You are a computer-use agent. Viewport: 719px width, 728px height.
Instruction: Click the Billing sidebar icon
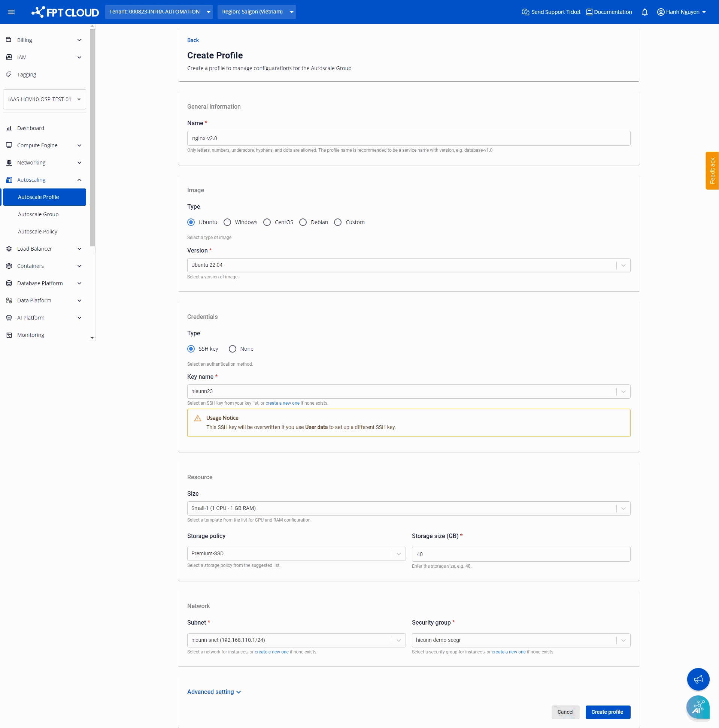point(9,40)
